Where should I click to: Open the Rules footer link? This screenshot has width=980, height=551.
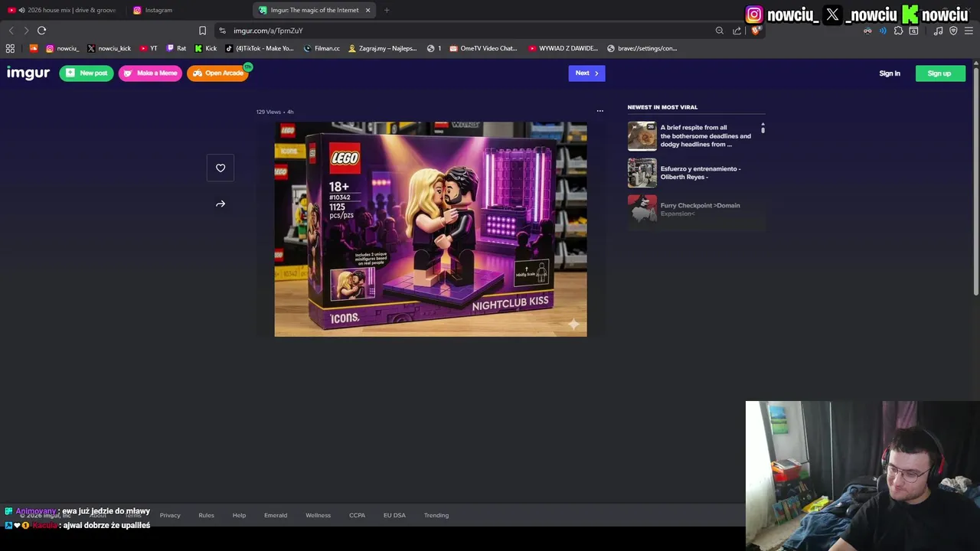[206, 515]
